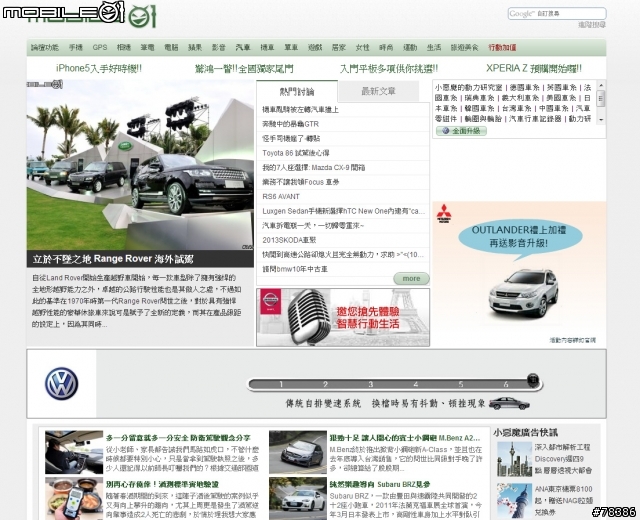Open the '2013SKODA車聚' discussion thread

(289, 240)
